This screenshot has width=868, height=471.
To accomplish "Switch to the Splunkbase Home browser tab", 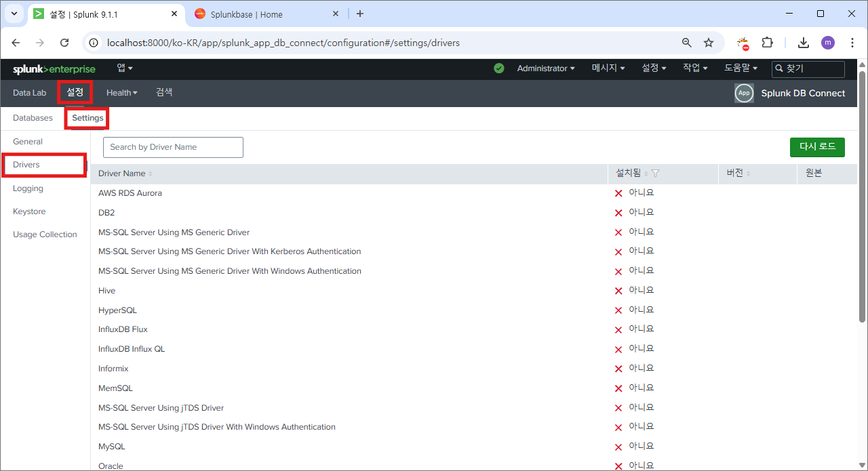I will click(268, 14).
